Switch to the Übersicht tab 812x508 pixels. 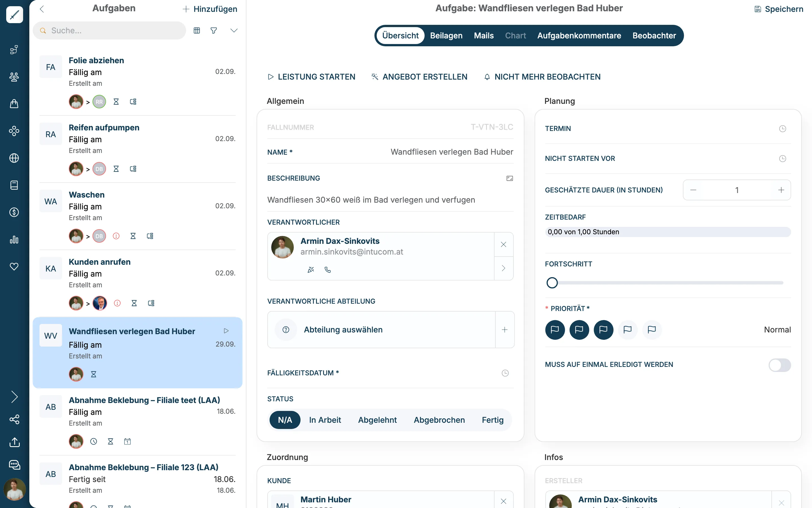pyautogui.click(x=400, y=36)
